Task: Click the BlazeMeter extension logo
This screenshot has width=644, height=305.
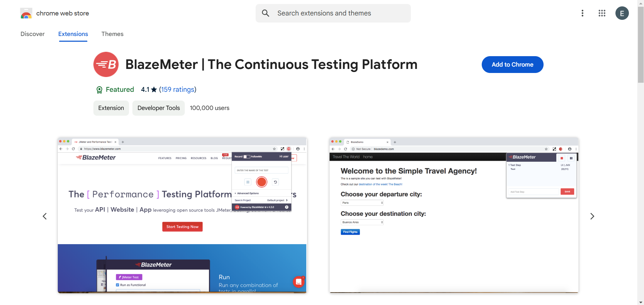Action: 106,64
